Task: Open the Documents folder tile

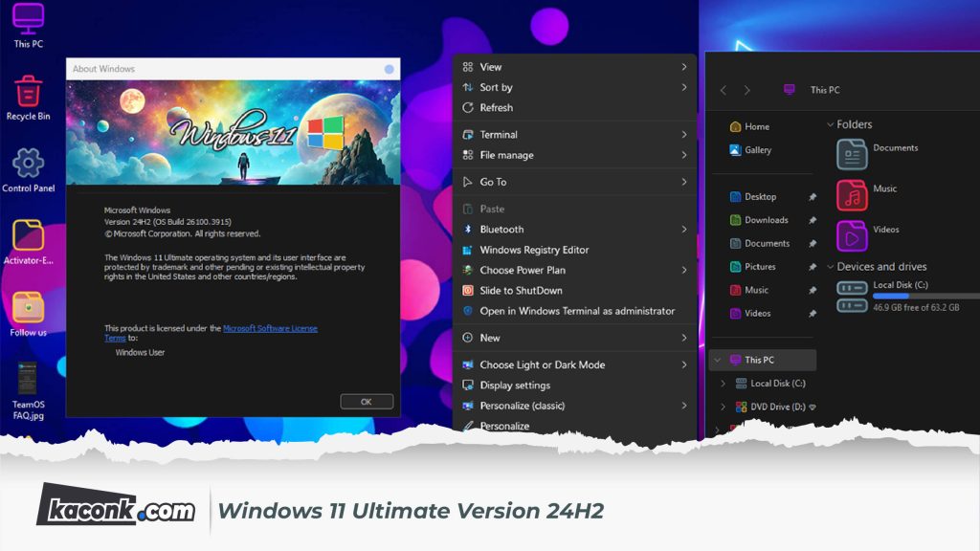Action: pos(878,154)
